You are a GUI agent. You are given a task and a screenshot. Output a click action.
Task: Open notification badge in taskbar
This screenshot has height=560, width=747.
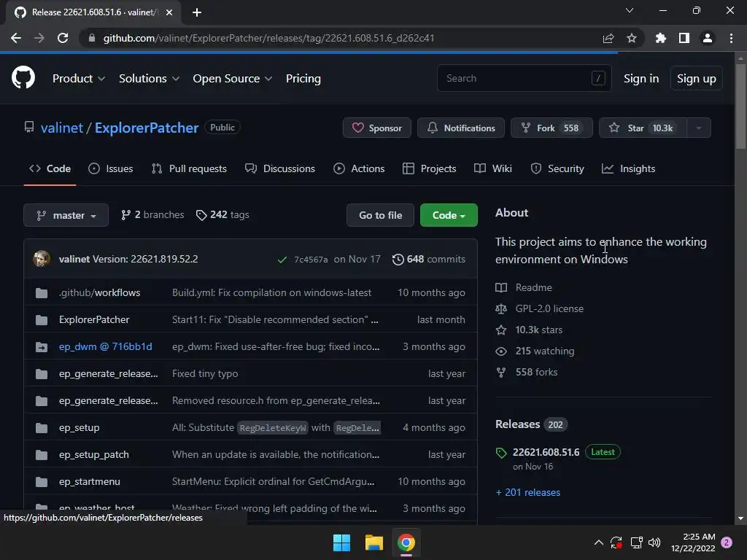[727, 542]
